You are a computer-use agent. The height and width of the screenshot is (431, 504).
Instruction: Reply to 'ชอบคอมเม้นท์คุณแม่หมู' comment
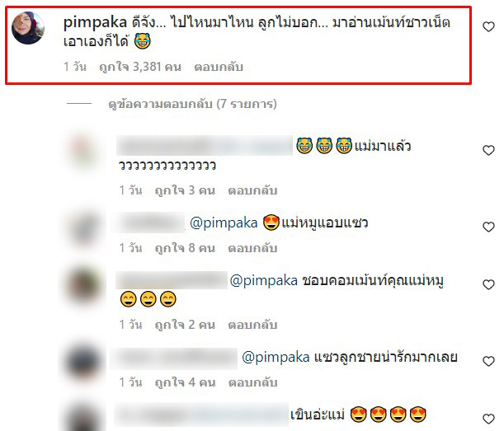point(252,325)
